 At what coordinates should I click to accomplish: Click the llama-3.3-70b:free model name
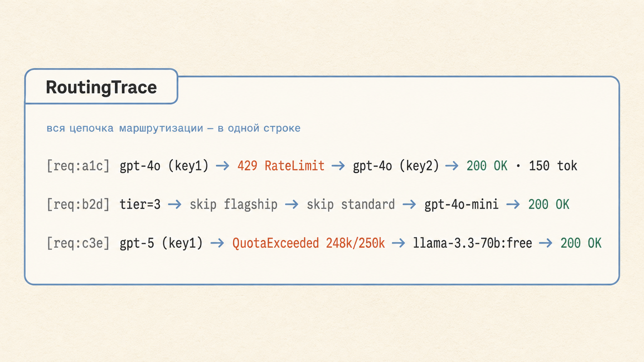tap(473, 243)
